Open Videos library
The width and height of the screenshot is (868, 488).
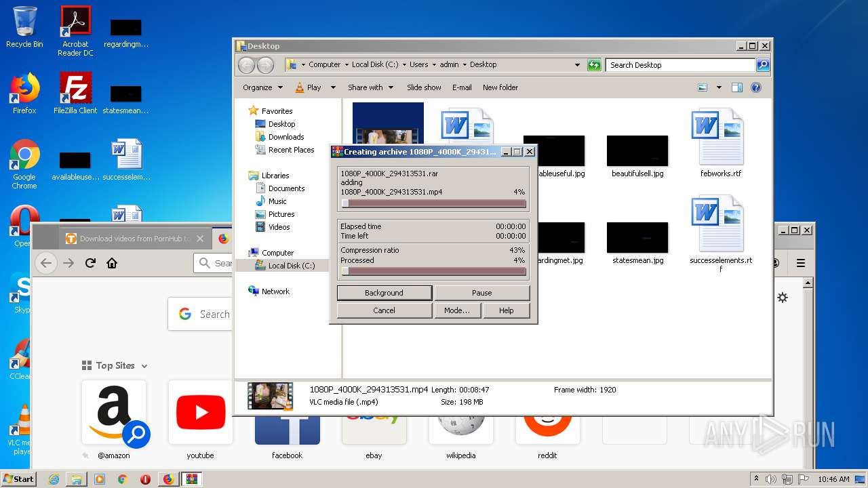click(x=279, y=227)
